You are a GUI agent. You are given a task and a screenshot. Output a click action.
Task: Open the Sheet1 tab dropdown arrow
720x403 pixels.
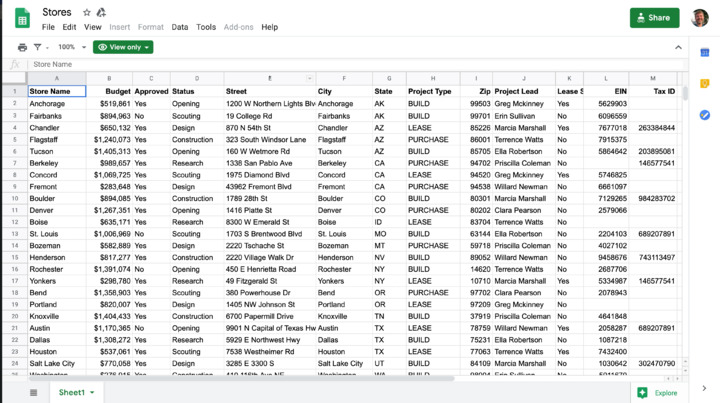pyautogui.click(x=92, y=393)
